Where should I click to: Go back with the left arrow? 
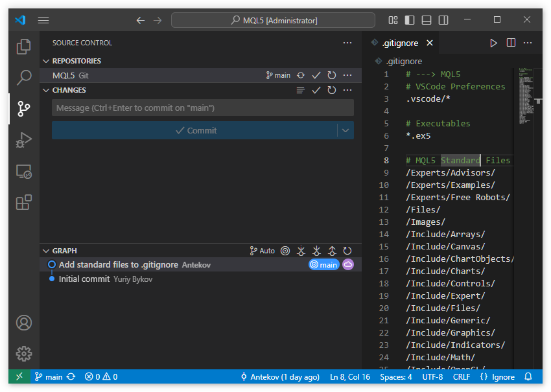(141, 20)
